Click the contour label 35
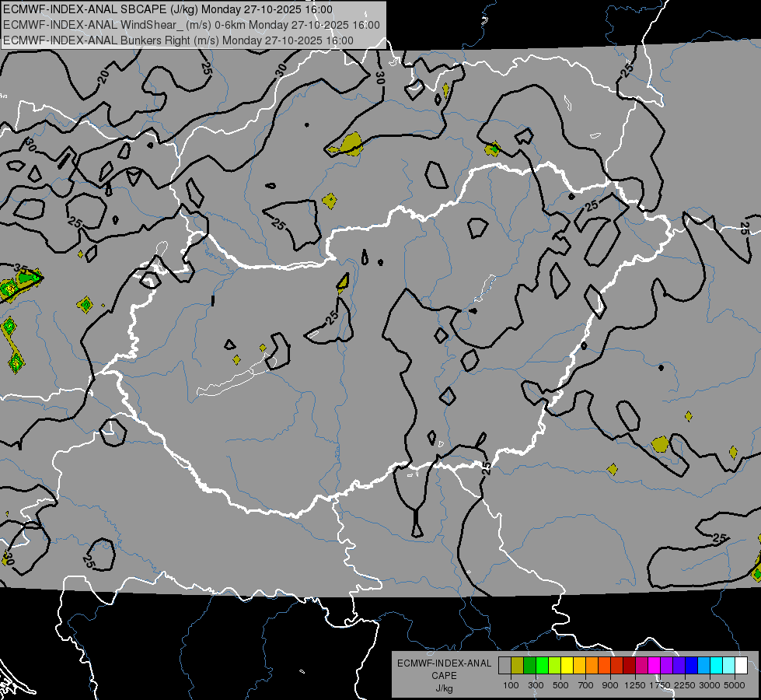Image resolution: width=761 pixels, height=700 pixels. tap(20, 268)
